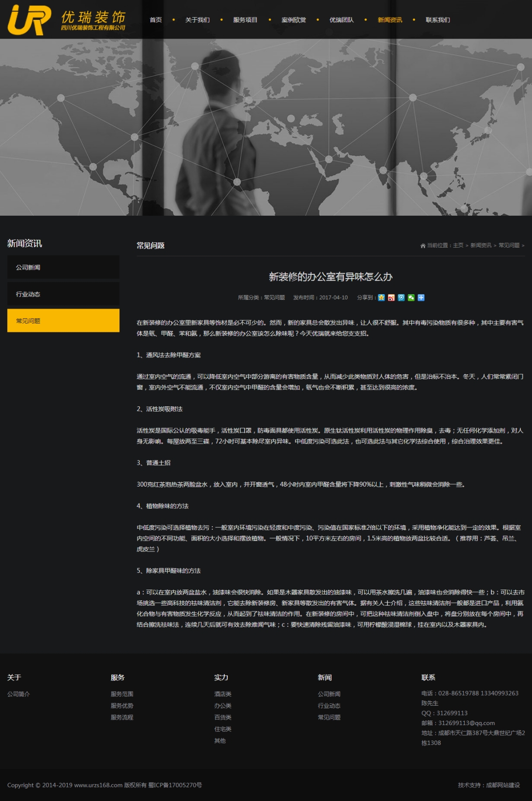Open footer link 住宅类
This screenshot has height=801, width=532.
[x=223, y=728]
